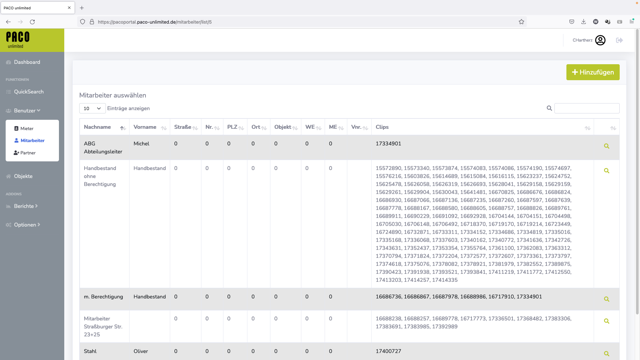Click the shield tracking protection icon
640x360 pixels.
pos(82,22)
